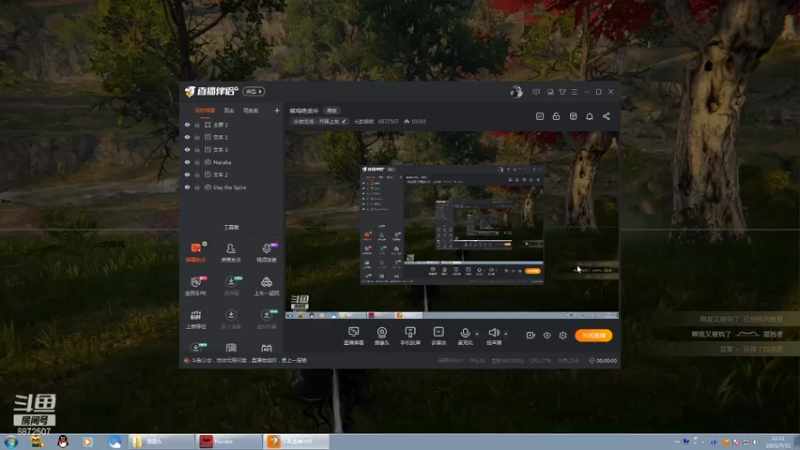Lock the Slay the Spire source
The image size is (800, 450).
tap(197, 187)
